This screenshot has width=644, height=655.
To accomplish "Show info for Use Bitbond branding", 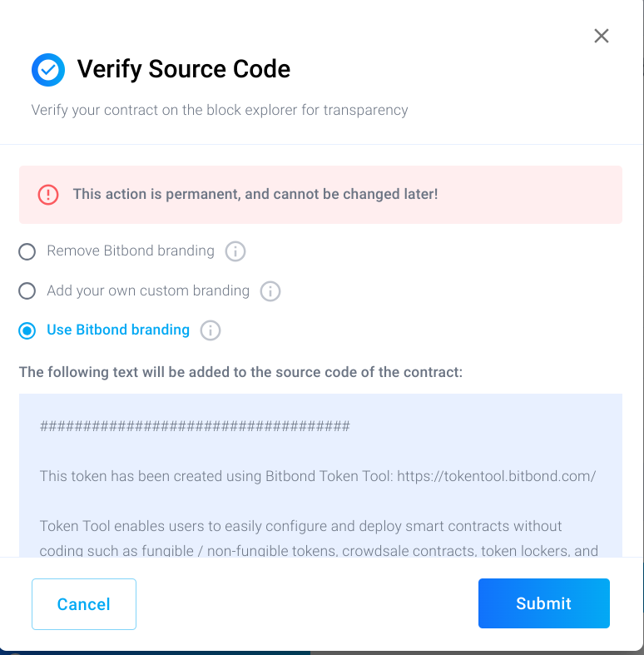I will point(211,330).
